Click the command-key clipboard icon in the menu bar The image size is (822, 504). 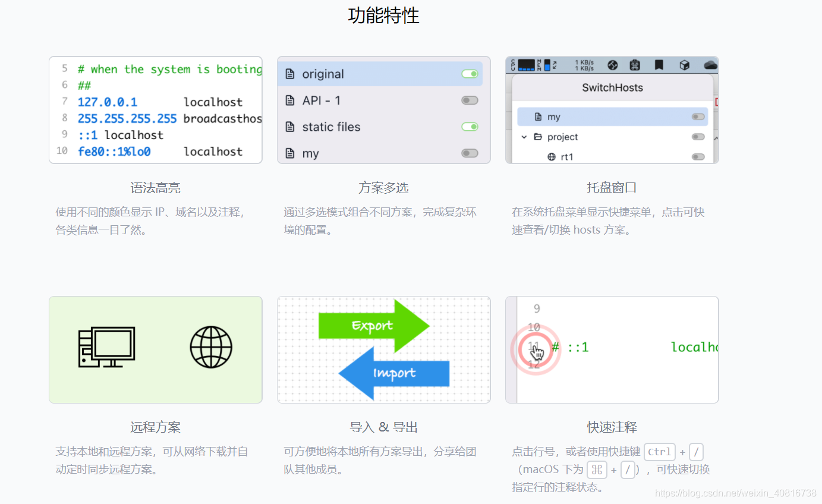pos(636,65)
